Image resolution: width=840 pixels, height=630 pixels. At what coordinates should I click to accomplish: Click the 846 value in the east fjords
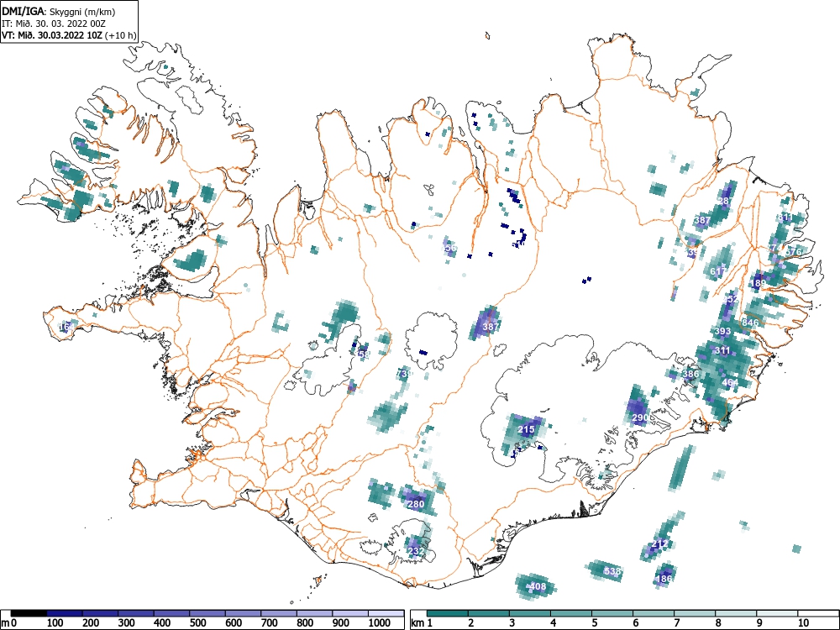tap(750, 322)
